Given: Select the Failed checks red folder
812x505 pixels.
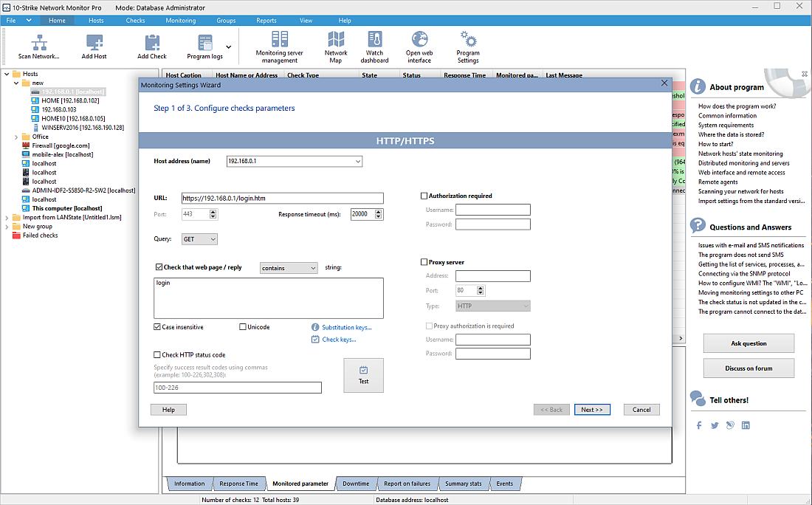Looking at the screenshot, I should click(16, 235).
